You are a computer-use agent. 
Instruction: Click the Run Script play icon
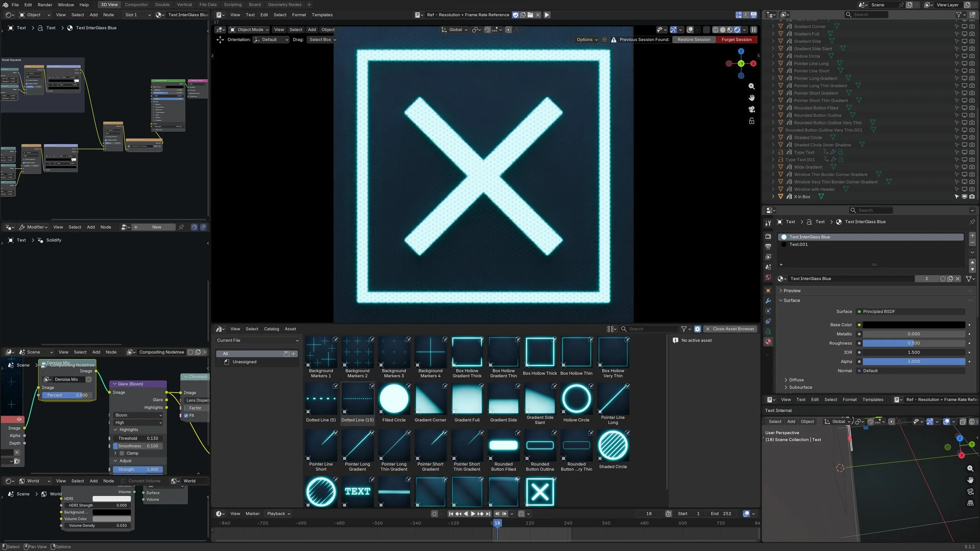point(547,15)
